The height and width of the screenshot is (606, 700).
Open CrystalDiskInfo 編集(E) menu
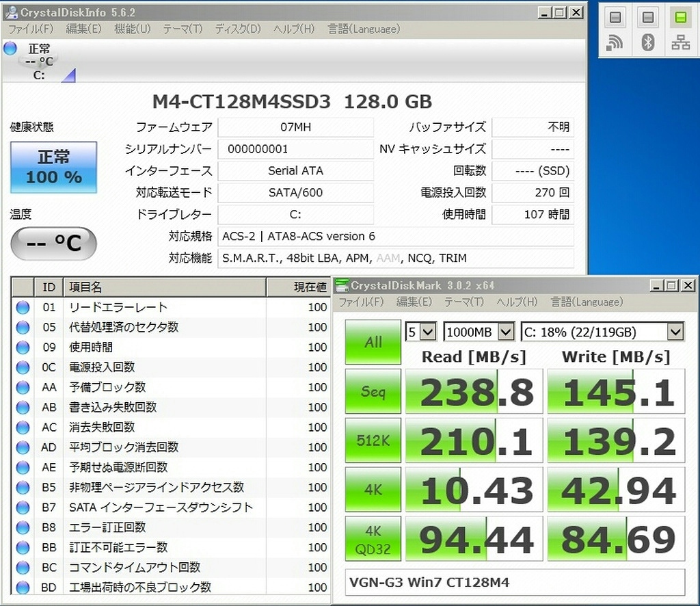coord(83,29)
